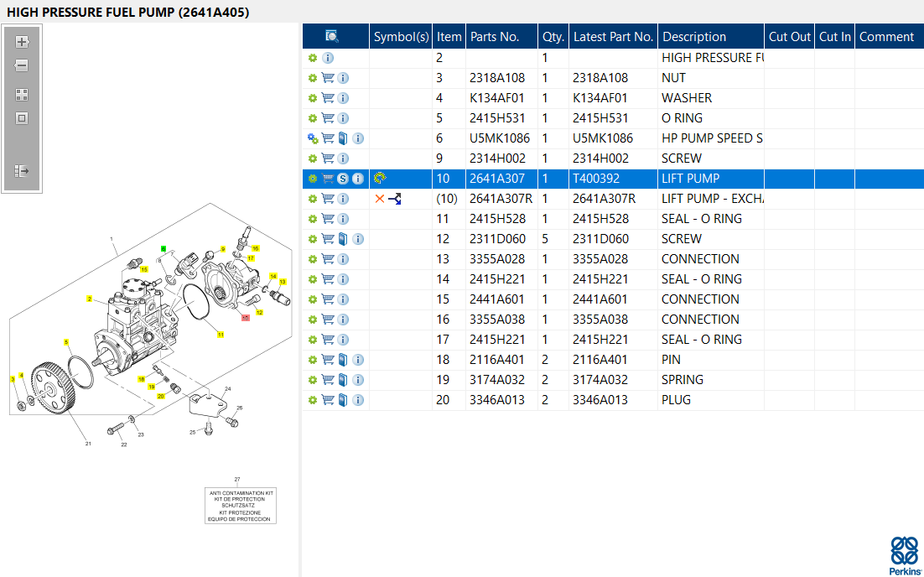
Task: Select the HP PUMP SPEED S description cell
Action: pyautogui.click(x=712, y=138)
